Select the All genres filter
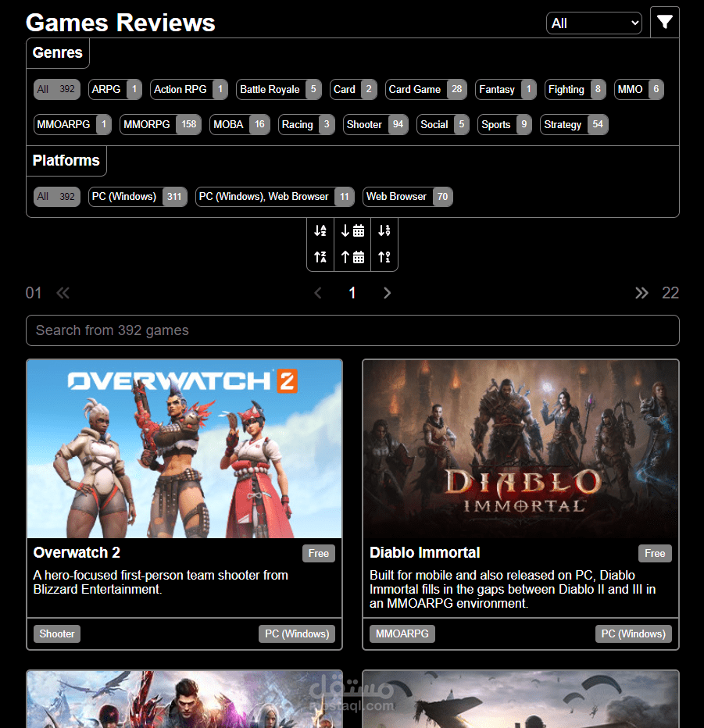The image size is (704, 728). pos(57,89)
